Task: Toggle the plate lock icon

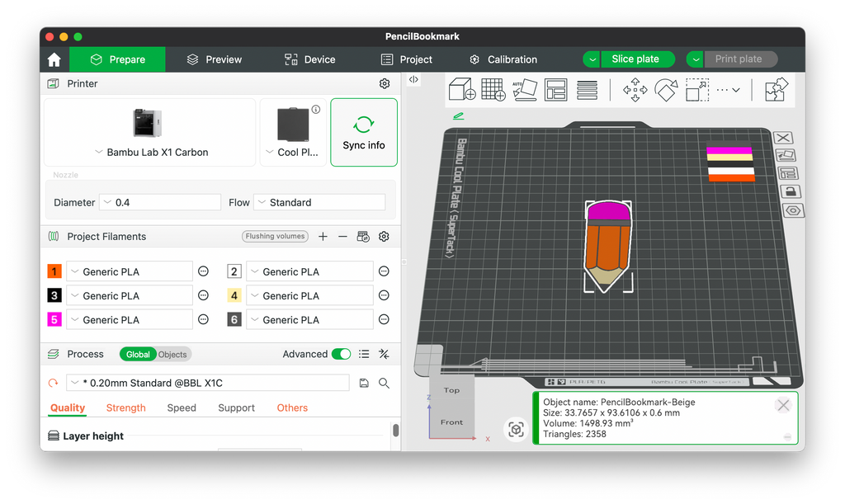Action: point(791,191)
